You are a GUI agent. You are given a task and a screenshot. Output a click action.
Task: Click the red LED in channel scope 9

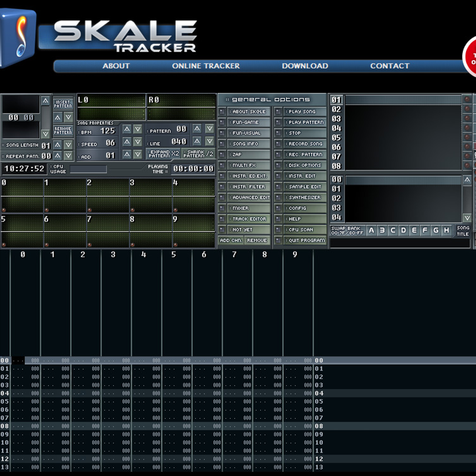[x=175, y=245]
